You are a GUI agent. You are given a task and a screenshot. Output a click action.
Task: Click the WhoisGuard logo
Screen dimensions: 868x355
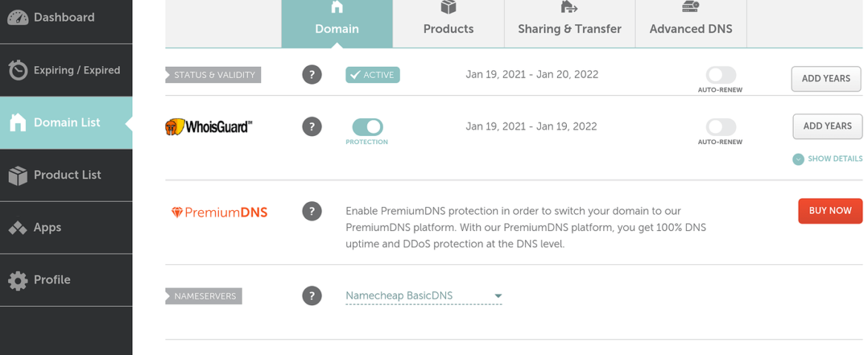(x=208, y=127)
